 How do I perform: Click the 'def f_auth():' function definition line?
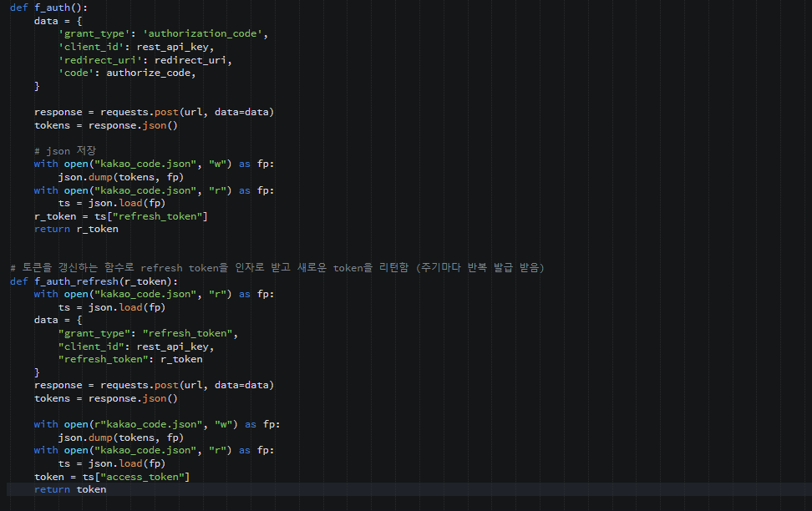click(48, 8)
